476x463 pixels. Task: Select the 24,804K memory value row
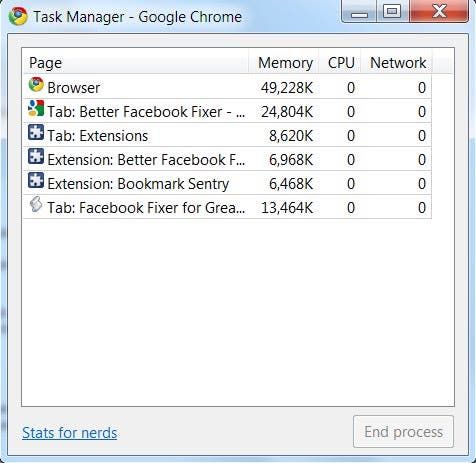(x=227, y=111)
